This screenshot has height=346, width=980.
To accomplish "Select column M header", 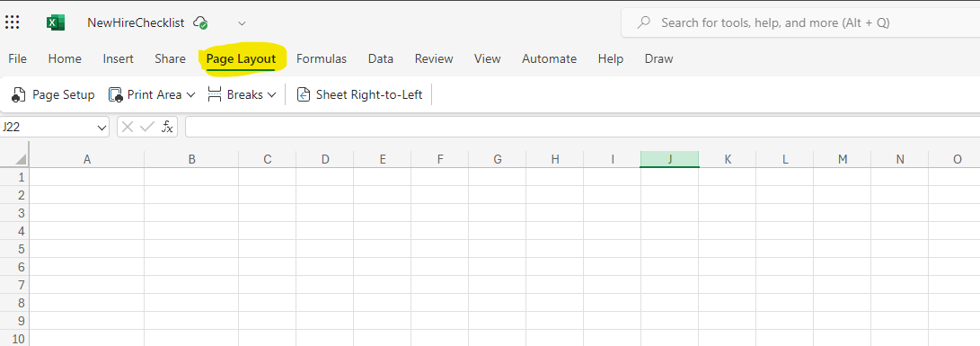I will (842, 159).
